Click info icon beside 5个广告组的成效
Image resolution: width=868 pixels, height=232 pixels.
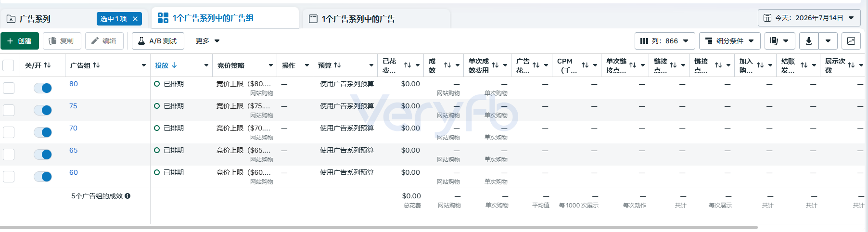(x=128, y=196)
